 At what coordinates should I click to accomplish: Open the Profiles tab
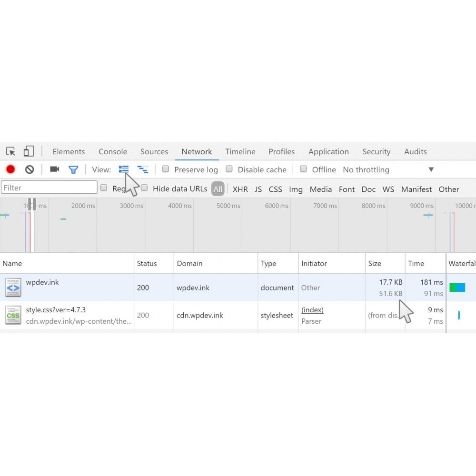(281, 151)
